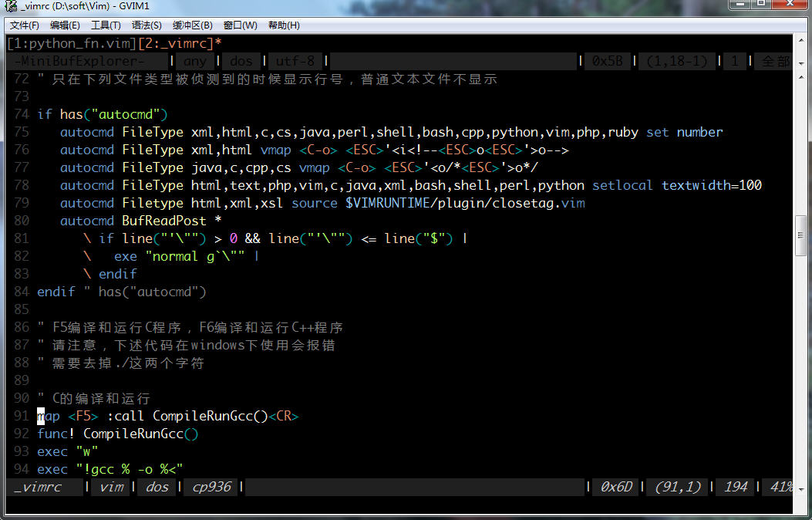
Task: Open the 缓冲区(B) menu
Action: (x=193, y=25)
